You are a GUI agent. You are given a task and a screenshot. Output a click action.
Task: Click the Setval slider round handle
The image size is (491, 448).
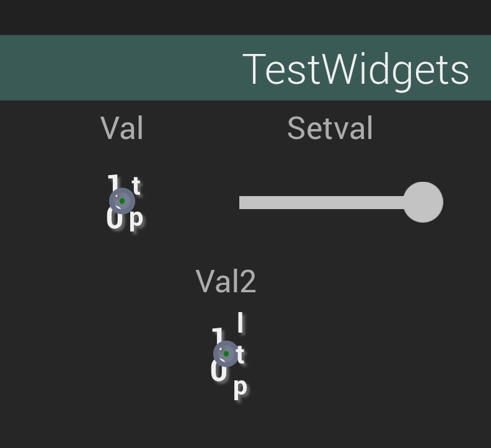423,202
